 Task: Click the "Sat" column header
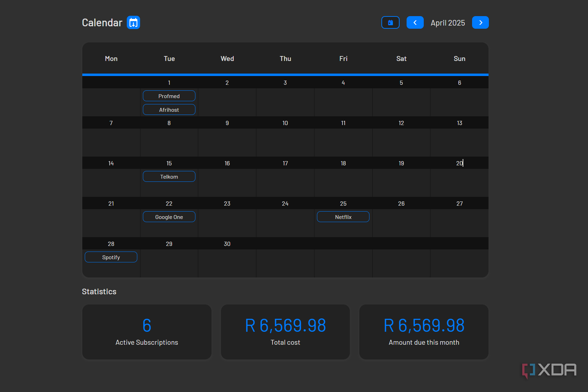401,59
